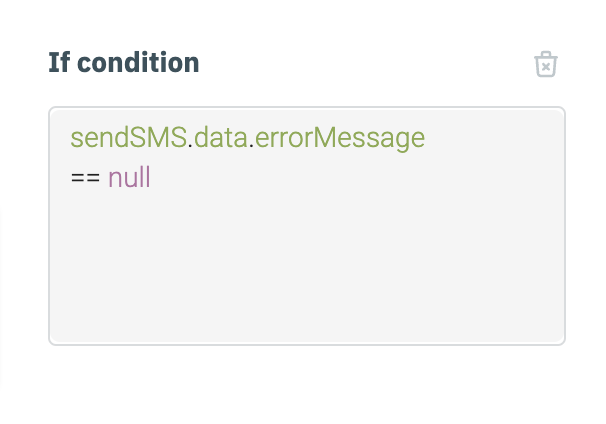Click the empty area below the null line

click(x=306, y=270)
